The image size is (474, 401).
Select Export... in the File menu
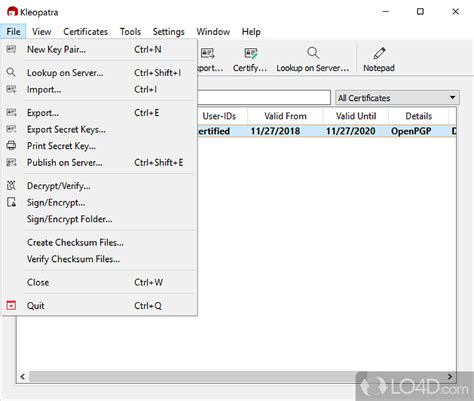click(x=99, y=112)
